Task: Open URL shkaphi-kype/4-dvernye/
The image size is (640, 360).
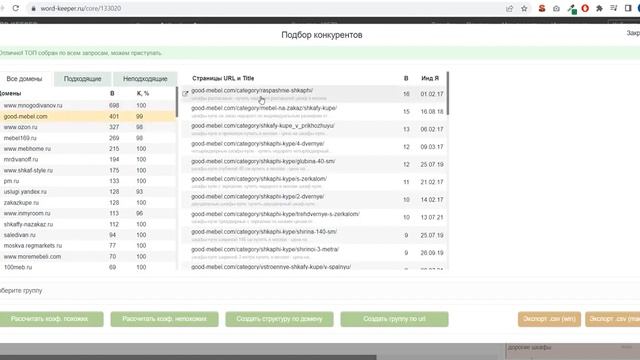Action: point(258,143)
